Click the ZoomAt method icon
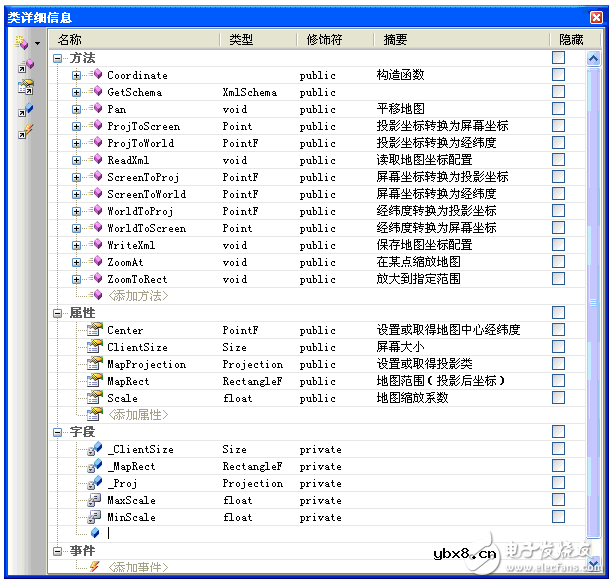 pyautogui.click(x=95, y=262)
